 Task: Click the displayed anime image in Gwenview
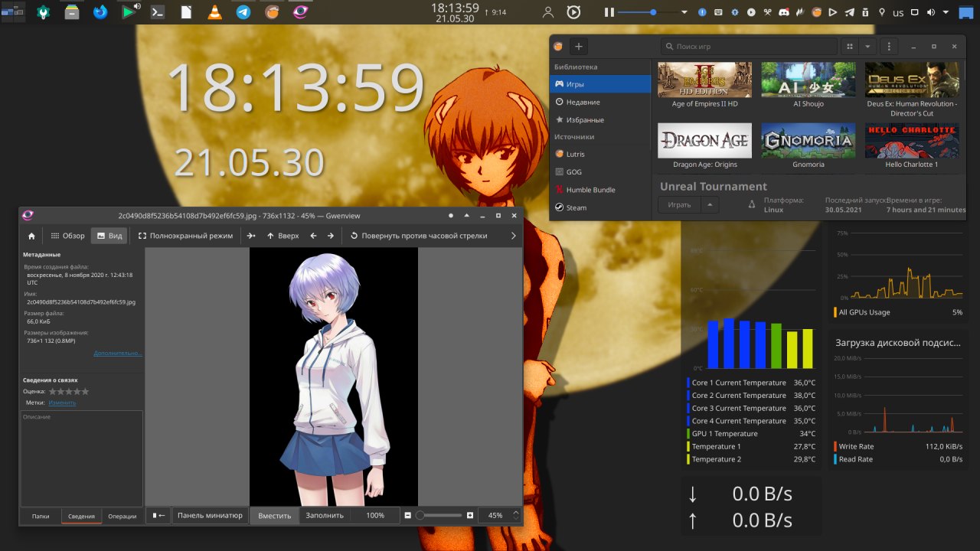click(x=334, y=377)
